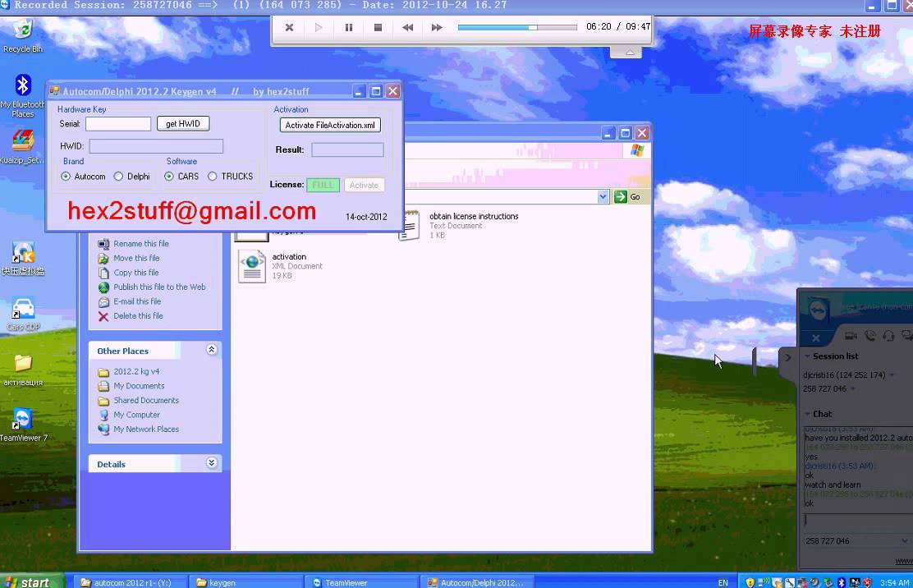Click E-mail this file task

pos(137,301)
